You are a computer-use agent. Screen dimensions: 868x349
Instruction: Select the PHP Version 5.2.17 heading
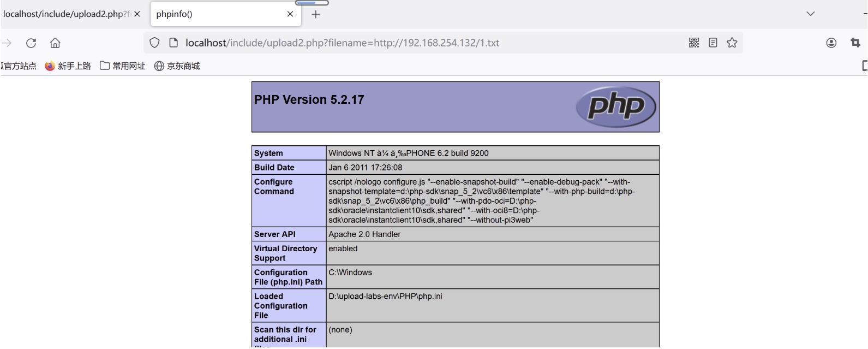pyautogui.click(x=309, y=99)
